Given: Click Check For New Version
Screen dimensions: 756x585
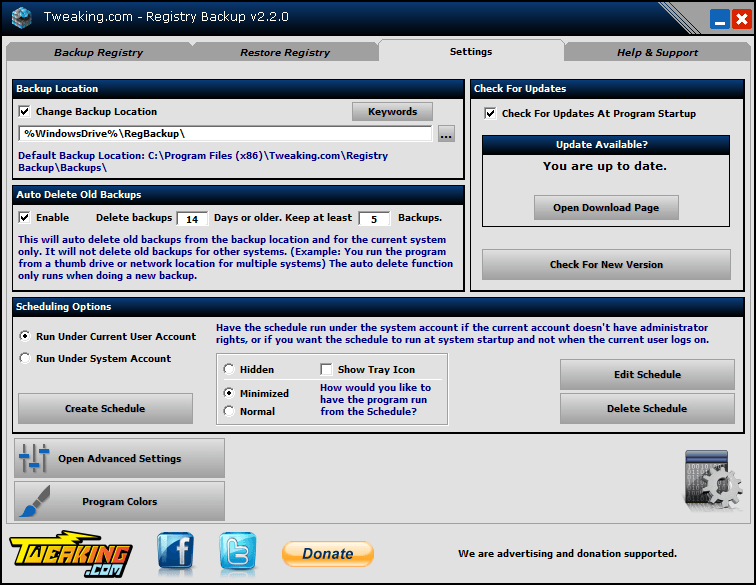Looking at the screenshot, I should point(606,264).
